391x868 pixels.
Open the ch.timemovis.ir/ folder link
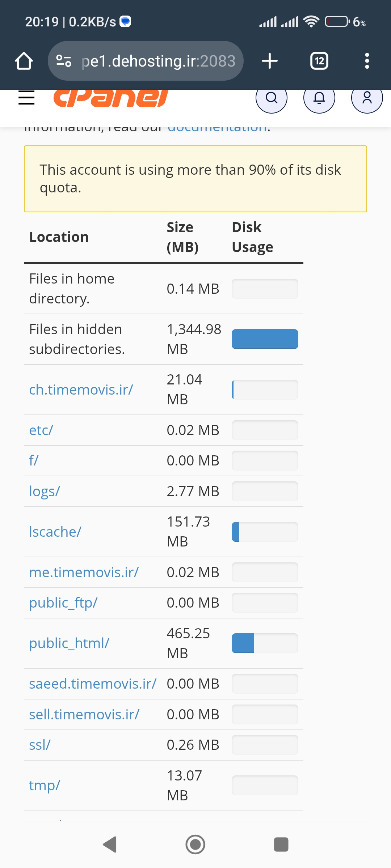coord(81,390)
